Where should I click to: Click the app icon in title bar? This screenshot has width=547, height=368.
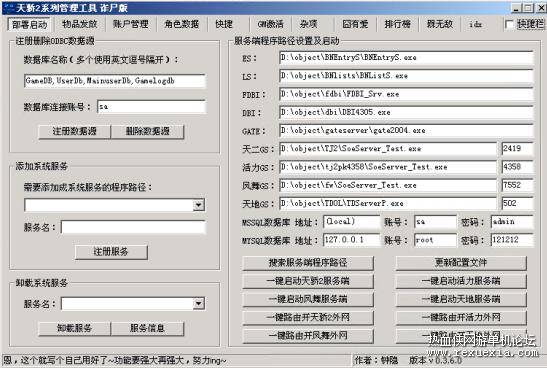pos(8,7)
